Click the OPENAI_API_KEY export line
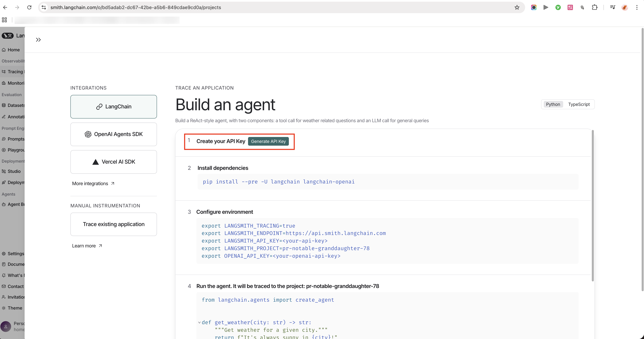The width and height of the screenshot is (644, 339). click(271, 256)
